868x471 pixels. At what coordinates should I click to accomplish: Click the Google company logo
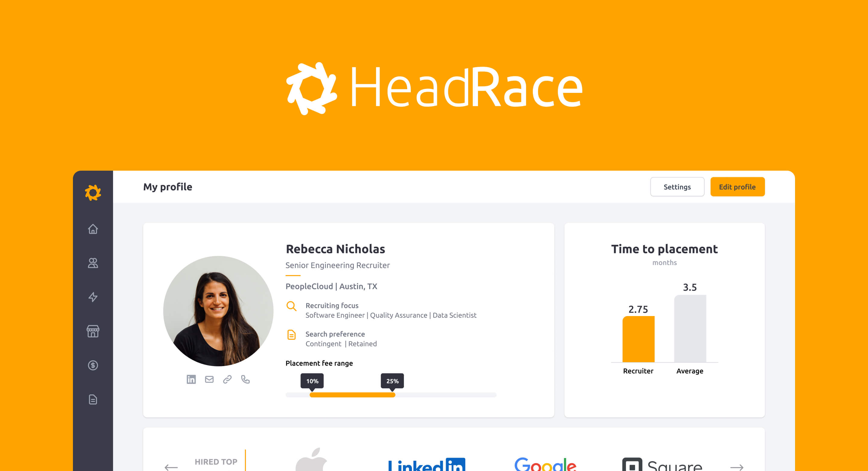[545, 464]
